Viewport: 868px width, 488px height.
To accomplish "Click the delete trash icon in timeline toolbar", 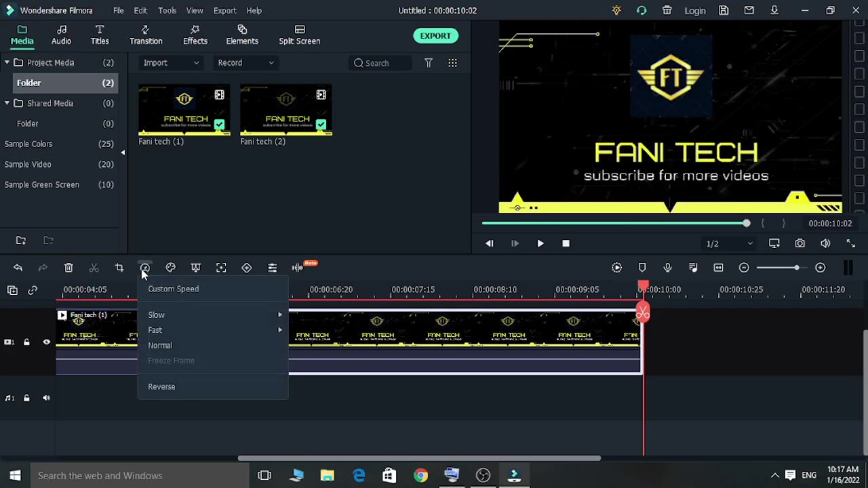I will coord(68,268).
